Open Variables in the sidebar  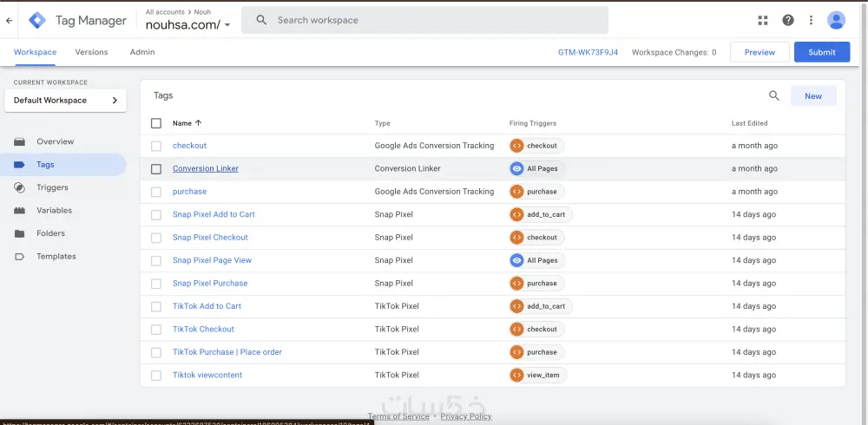click(x=54, y=211)
